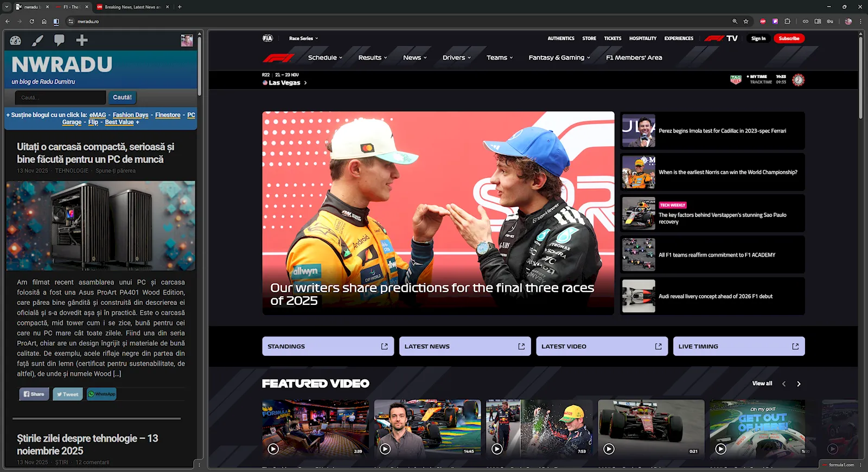Click the F1 logo in navigation
The height and width of the screenshot is (472, 868).
(x=278, y=58)
